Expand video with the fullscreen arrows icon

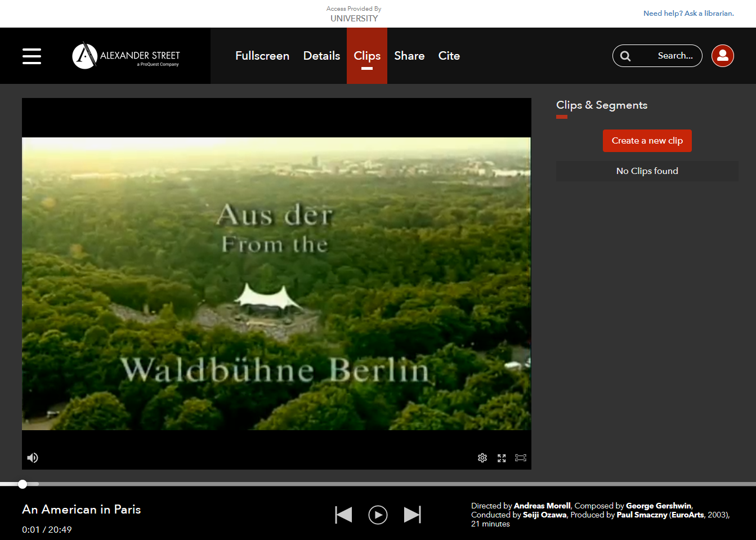tap(502, 458)
